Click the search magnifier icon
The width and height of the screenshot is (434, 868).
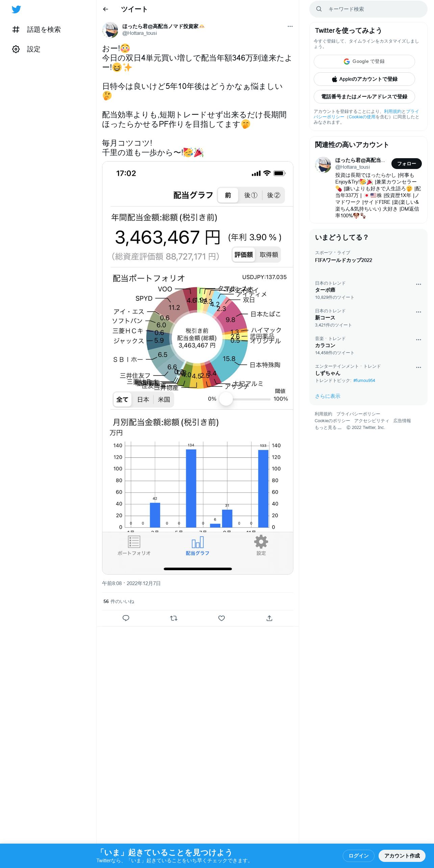(319, 9)
